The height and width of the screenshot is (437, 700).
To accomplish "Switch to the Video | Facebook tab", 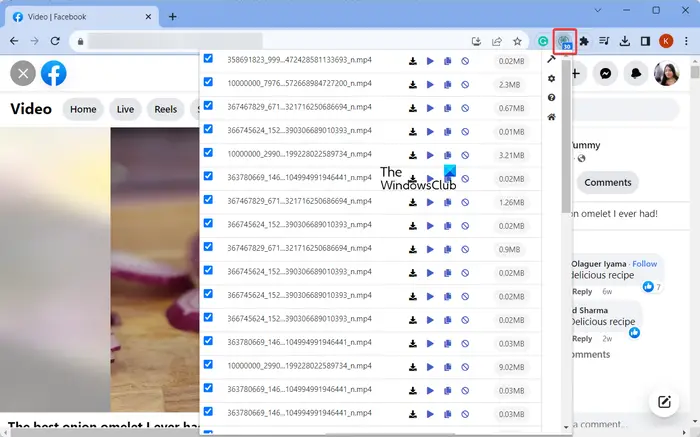I will click(82, 17).
